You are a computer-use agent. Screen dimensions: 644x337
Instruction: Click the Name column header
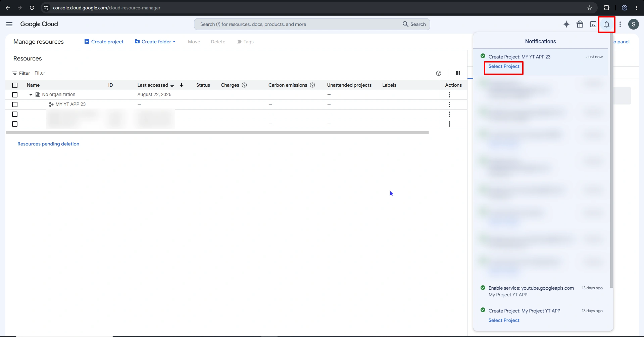pyautogui.click(x=33, y=85)
